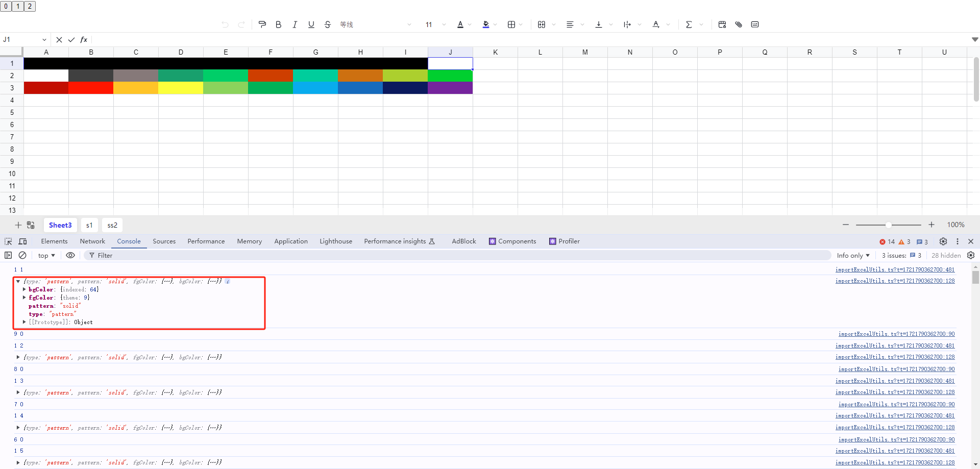Switch to the Network tab in DevTools
Image resolution: width=980 pixels, height=469 pixels.
coord(92,241)
